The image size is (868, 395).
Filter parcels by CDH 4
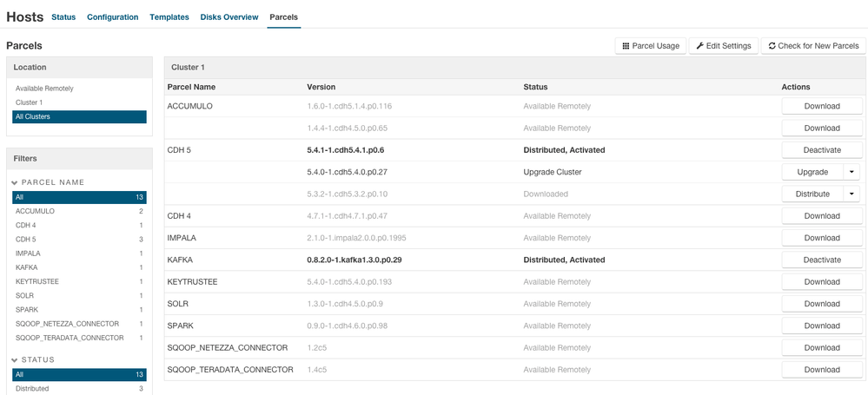click(79, 226)
